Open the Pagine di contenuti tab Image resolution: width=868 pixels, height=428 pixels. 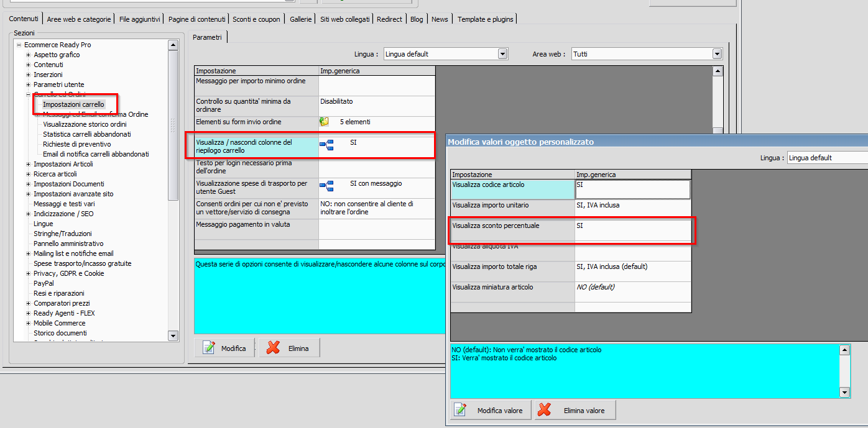point(196,19)
